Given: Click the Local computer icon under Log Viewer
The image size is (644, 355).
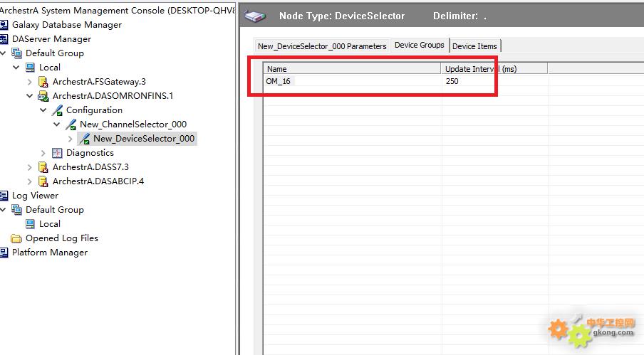Looking at the screenshot, I should pyautogui.click(x=30, y=224).
